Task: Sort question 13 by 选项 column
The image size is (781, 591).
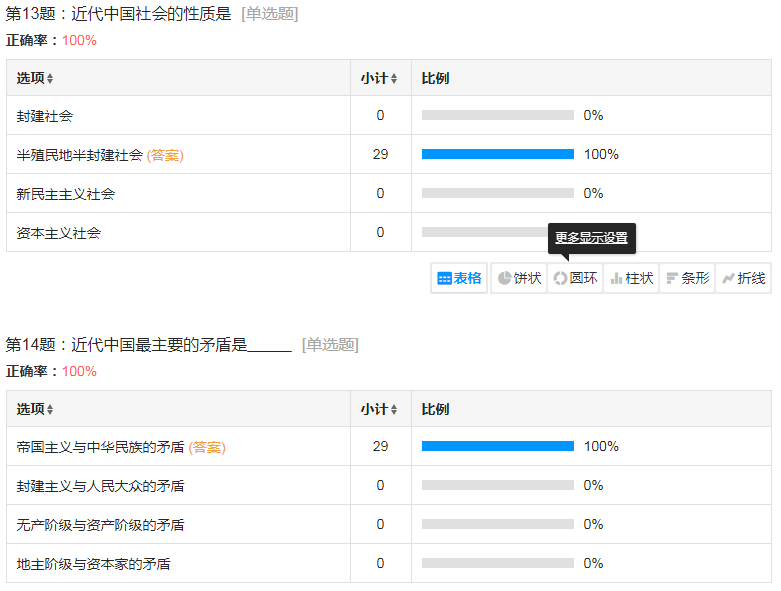Action: coord(35,78)
